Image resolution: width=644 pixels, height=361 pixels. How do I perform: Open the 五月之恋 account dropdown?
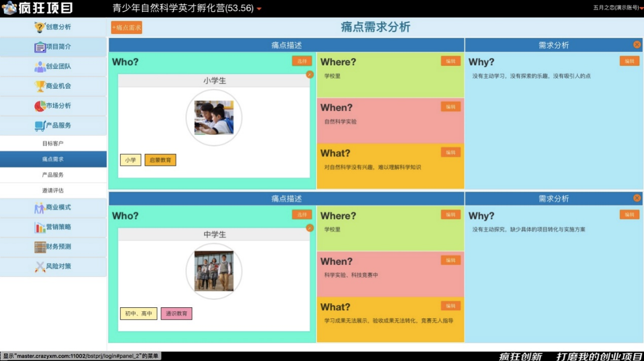(641, 8)
